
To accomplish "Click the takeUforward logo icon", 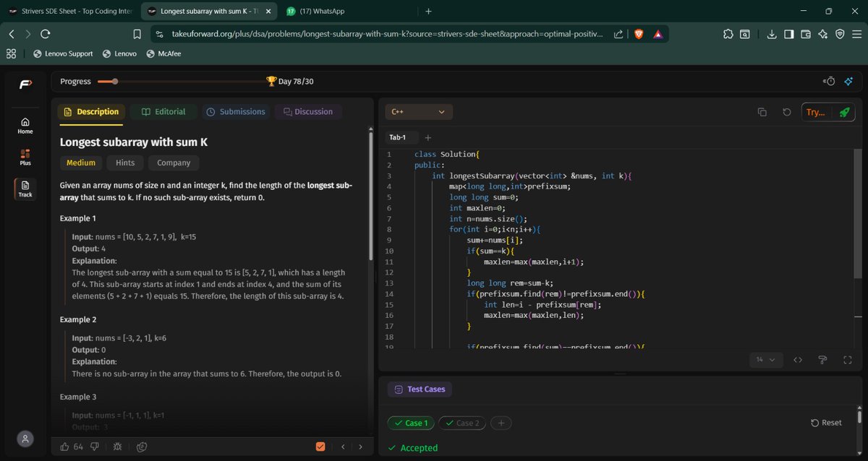I will pyautogui.click(x=25, y=84).
